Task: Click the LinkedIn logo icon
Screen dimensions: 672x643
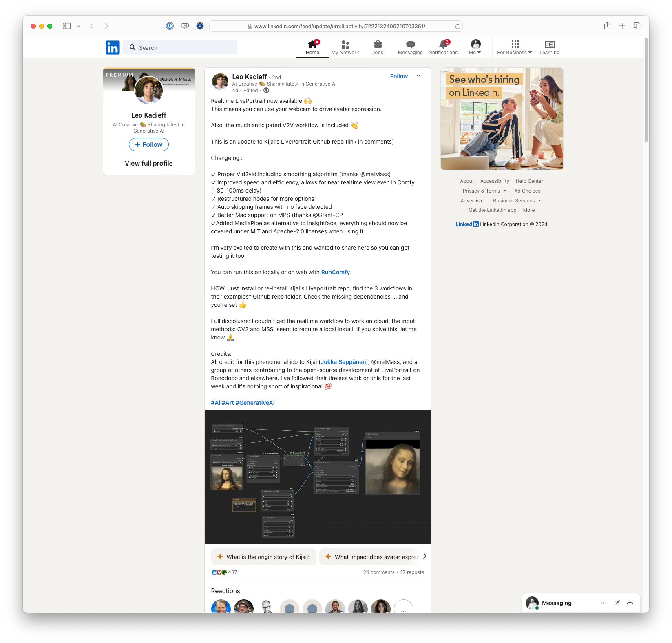Action: pyautogui.click(x=113, y=48)
